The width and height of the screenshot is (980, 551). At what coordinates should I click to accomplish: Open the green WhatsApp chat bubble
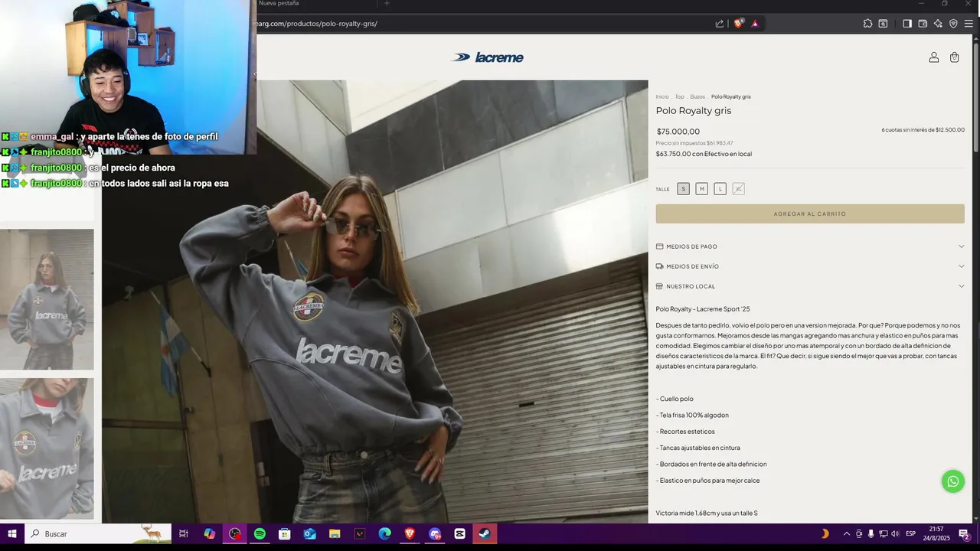[x=953, y=481]
